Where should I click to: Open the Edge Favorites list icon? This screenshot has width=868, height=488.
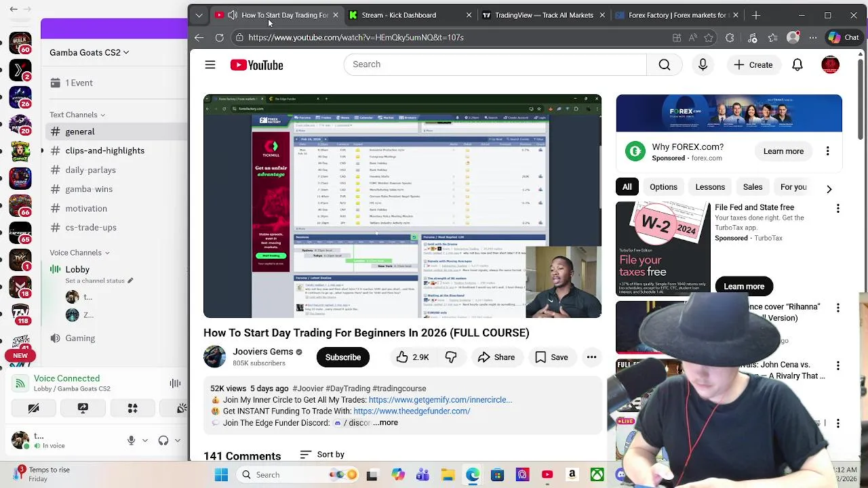pyautogui.click(x=772, y=37)
